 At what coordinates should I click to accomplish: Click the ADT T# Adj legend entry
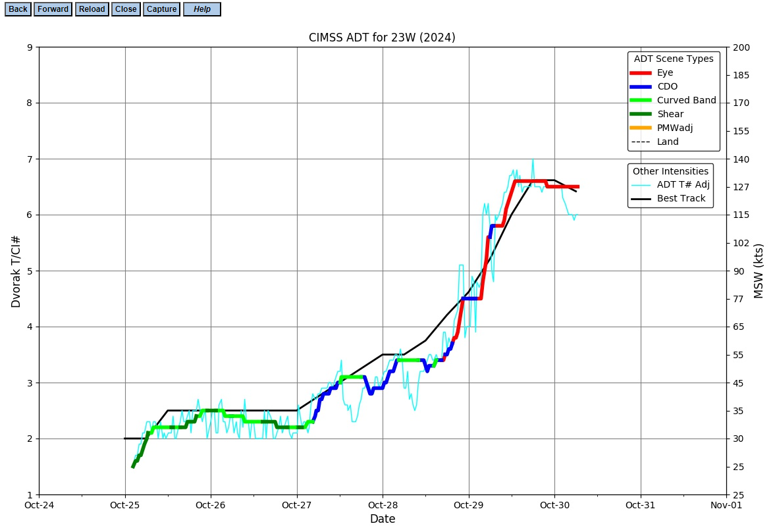tap(671, 185)
